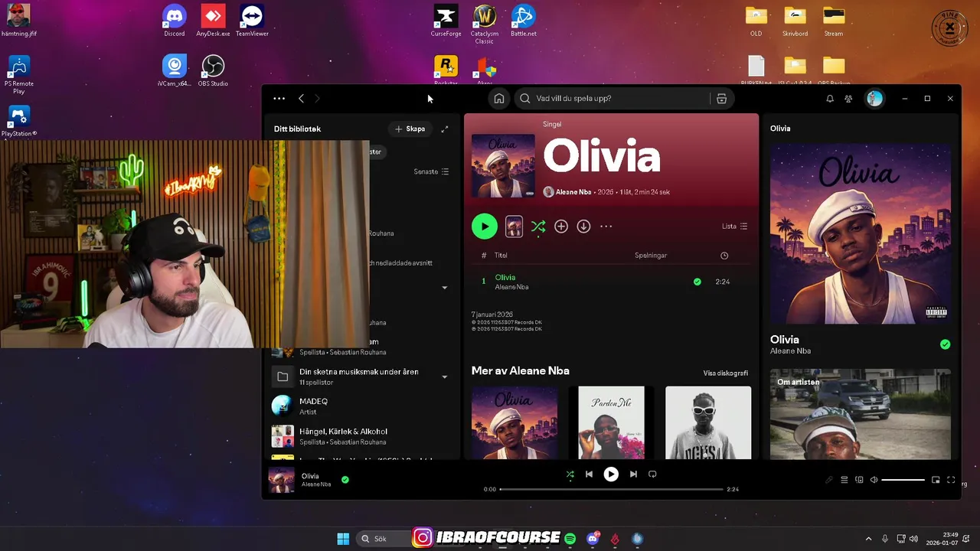This screenshot has width=980, height=551.
Task: Toggle repeat in the player bar
Action: (x=652, y=474)
